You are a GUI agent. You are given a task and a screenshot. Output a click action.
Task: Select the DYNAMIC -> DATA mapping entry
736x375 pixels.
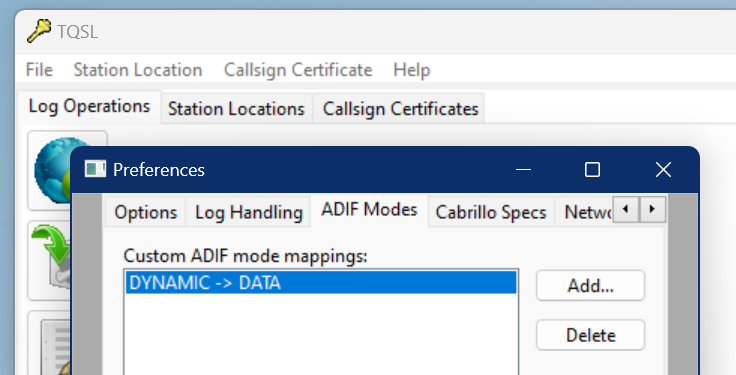322,283
